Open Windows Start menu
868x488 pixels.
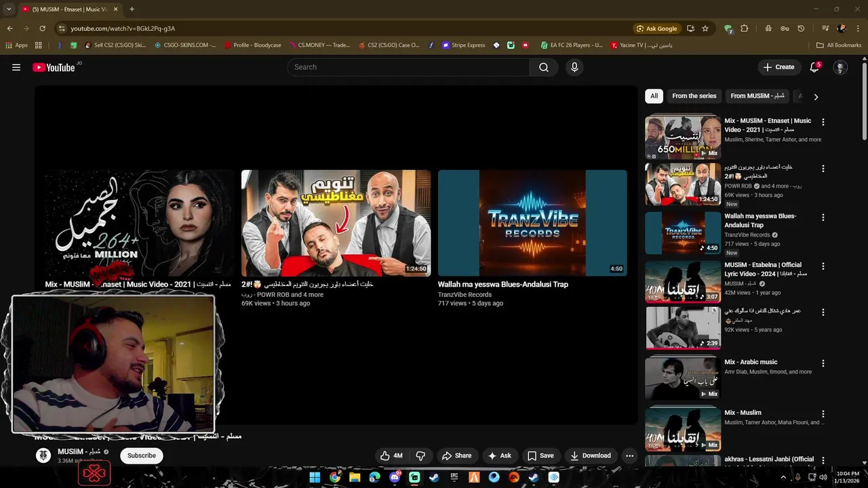click(315, 477)
